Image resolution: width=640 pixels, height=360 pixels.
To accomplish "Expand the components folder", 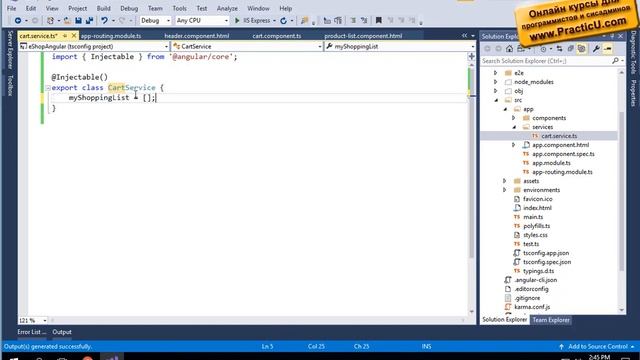I will (x=513, y=118).
